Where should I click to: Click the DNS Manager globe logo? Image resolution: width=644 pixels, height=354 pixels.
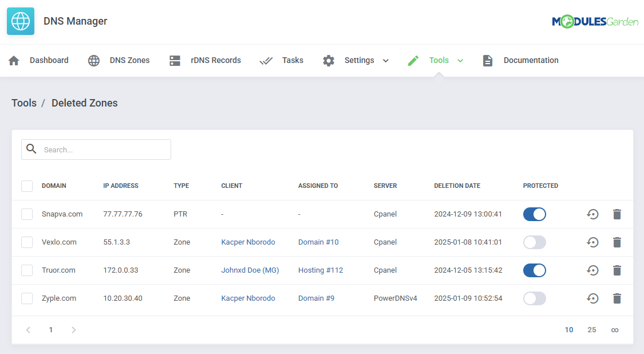point(21,21)
